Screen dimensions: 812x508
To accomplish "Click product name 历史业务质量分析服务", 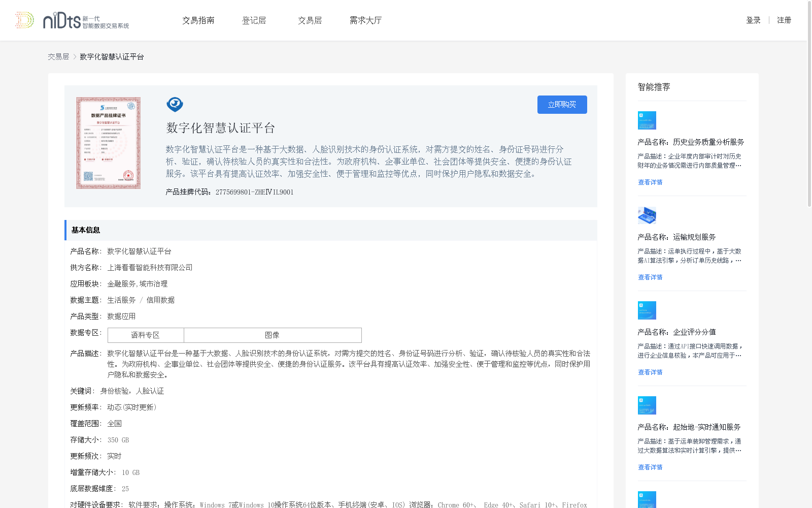I will (x=708, y=142).
